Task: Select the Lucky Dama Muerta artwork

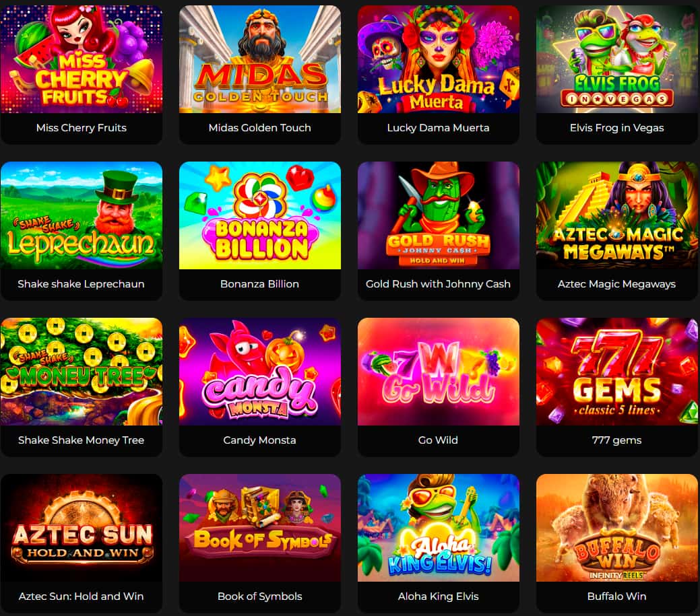Action: [x=439, y=59]
